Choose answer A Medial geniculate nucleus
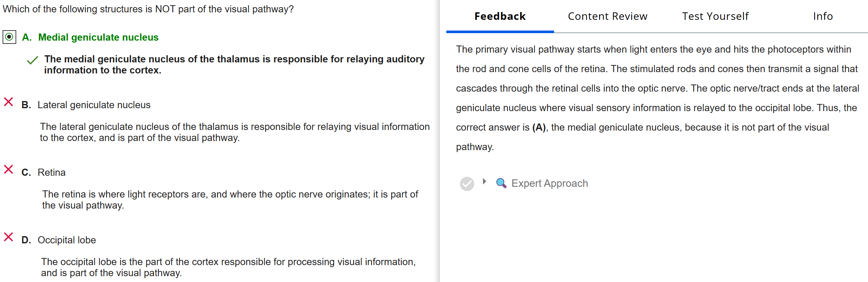The image size is (868, 282). [x=98, y=37]
